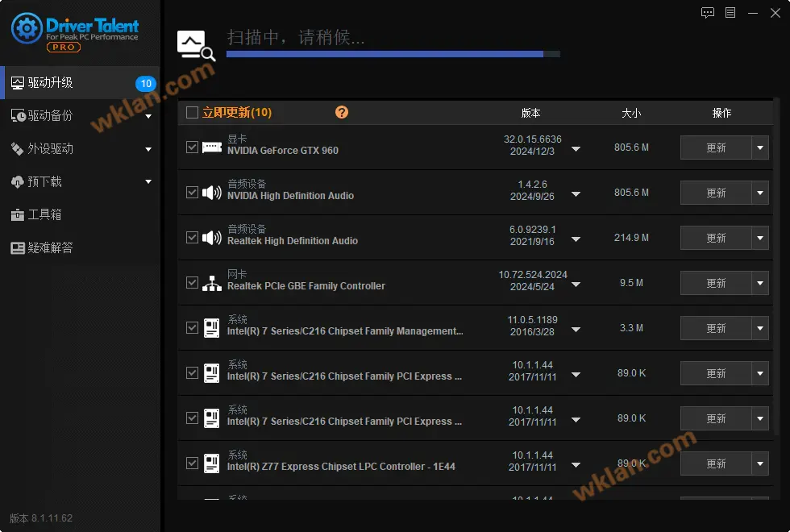This screenshot has width=790, height=532.
Task: Click the Realtek PCIe GBE Family Controller name
Action: [x=306, y=286]
